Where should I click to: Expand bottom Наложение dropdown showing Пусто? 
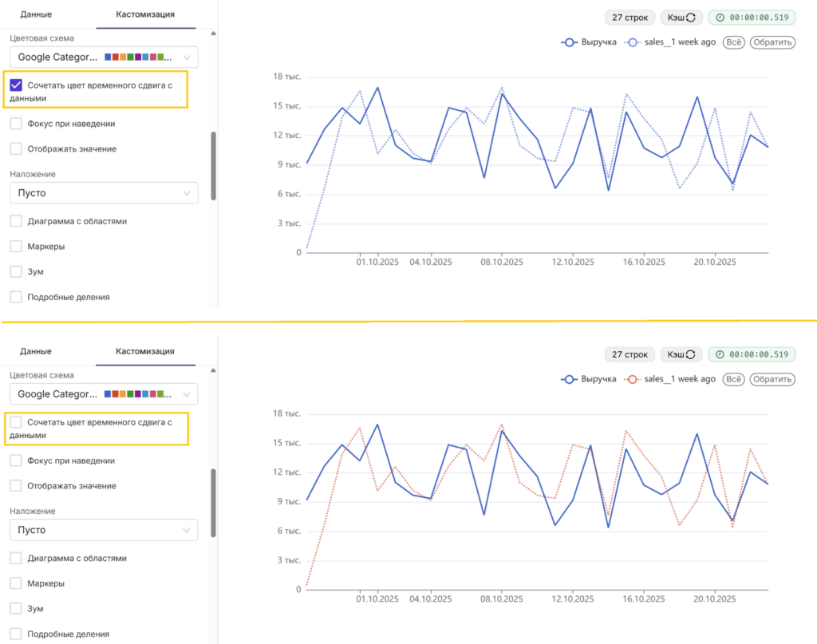click(x=104, y=530)
